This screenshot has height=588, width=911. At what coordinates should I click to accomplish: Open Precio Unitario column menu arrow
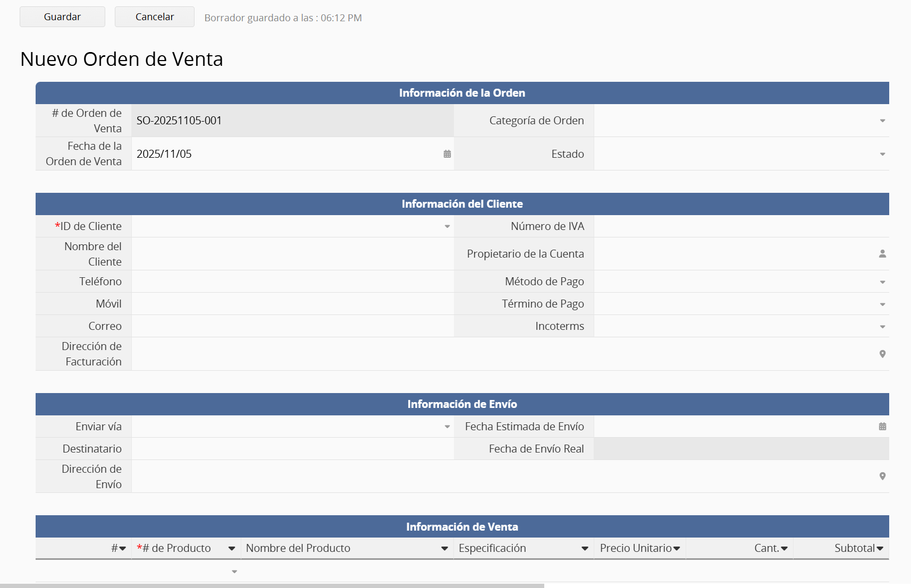coord(677,549)
